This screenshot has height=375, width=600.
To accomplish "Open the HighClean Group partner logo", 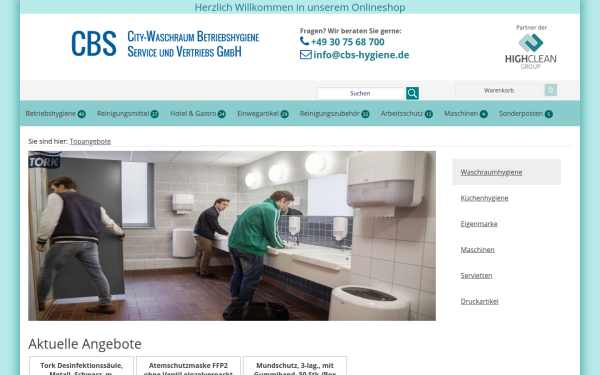I will click(x=531, y=47).
